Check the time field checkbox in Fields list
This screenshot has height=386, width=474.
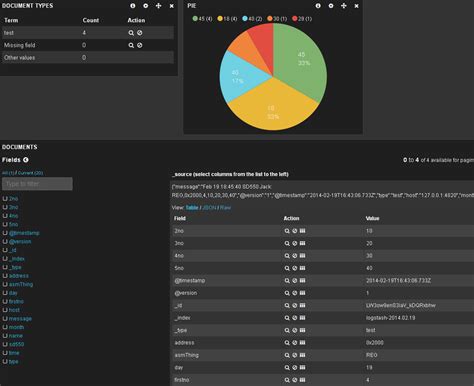click(x=5, y=353)
